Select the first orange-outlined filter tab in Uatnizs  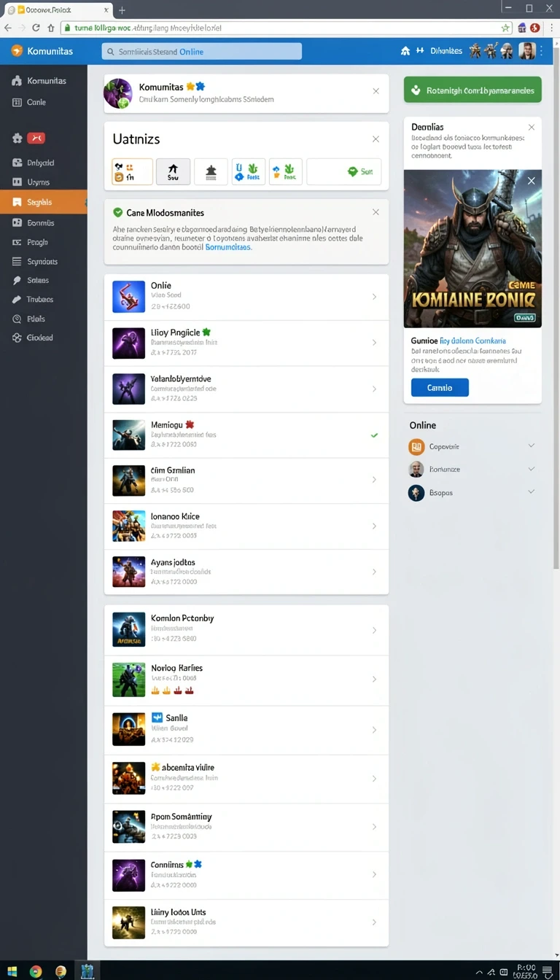tap(132, 172)
